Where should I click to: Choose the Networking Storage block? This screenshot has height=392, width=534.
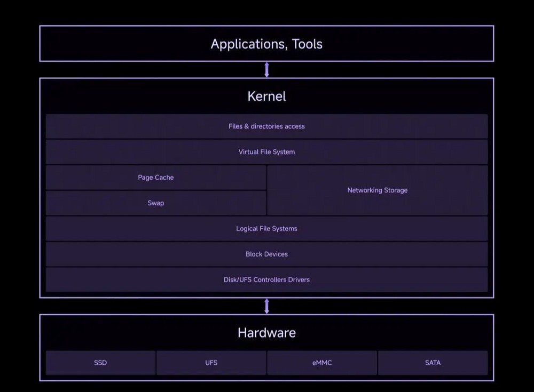[377, 190]
